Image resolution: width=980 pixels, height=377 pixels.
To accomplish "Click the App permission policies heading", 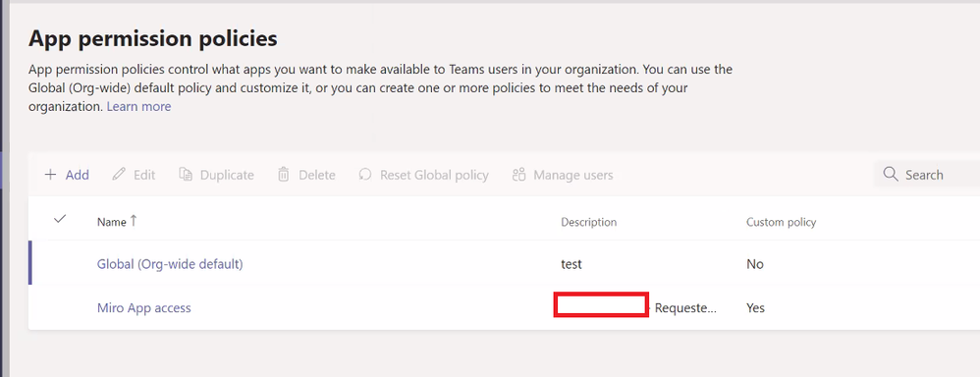I will point(153,38).
